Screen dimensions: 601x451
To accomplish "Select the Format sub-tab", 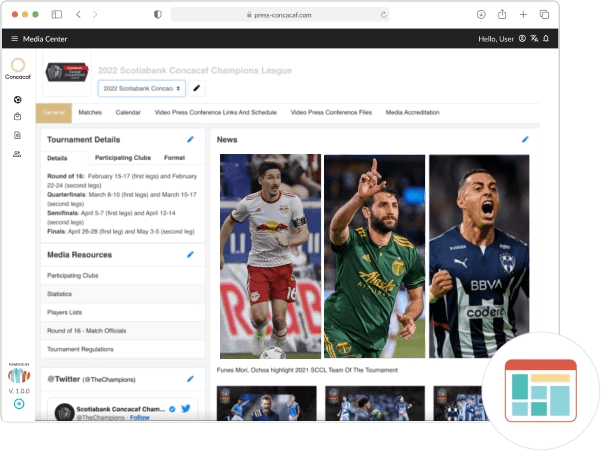I will click(174, 158).
